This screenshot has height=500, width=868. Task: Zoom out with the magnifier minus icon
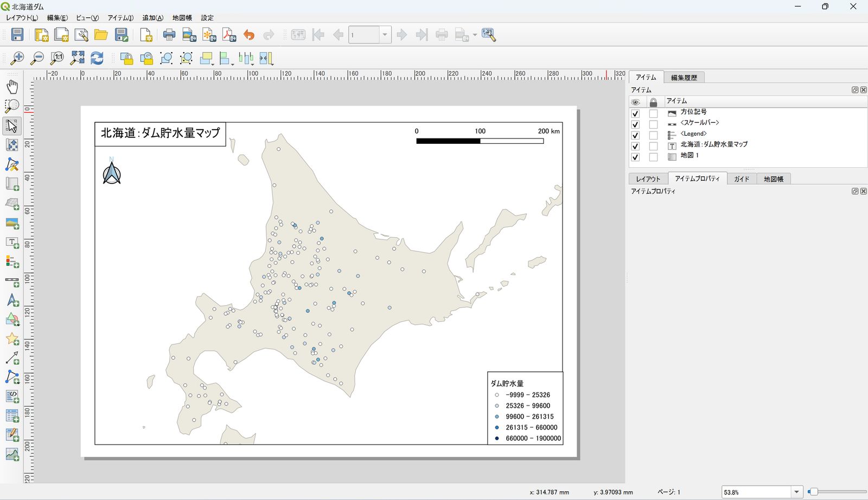pos(37,58)
